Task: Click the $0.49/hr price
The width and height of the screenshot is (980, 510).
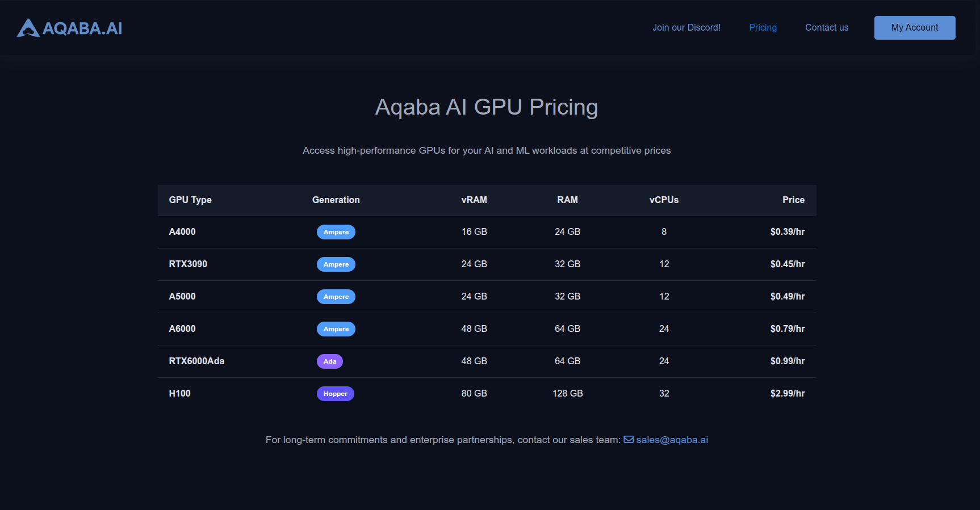Action: 788,296
